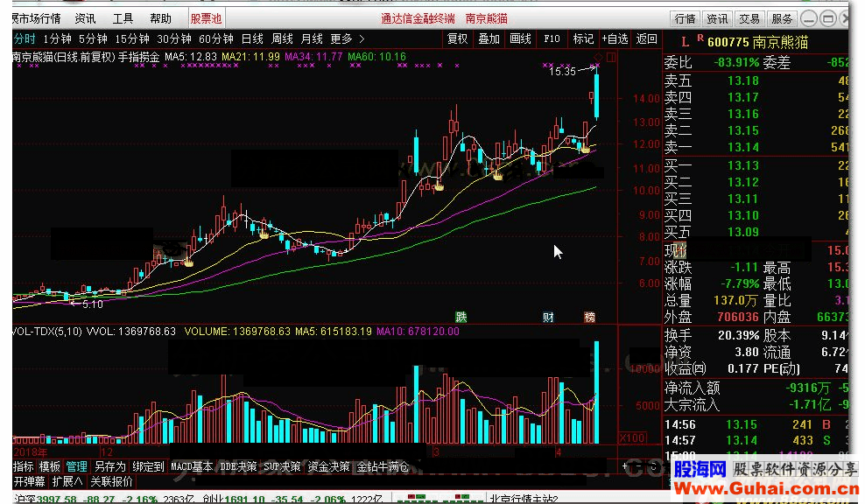Click the 绑定到 bind button
This screenshot has height=504, width=865.
tap(148, 466)
